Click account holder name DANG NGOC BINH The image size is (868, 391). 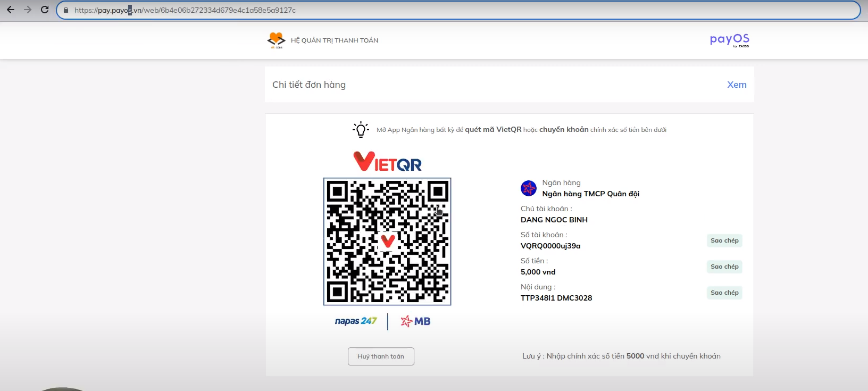click(554, 220)
